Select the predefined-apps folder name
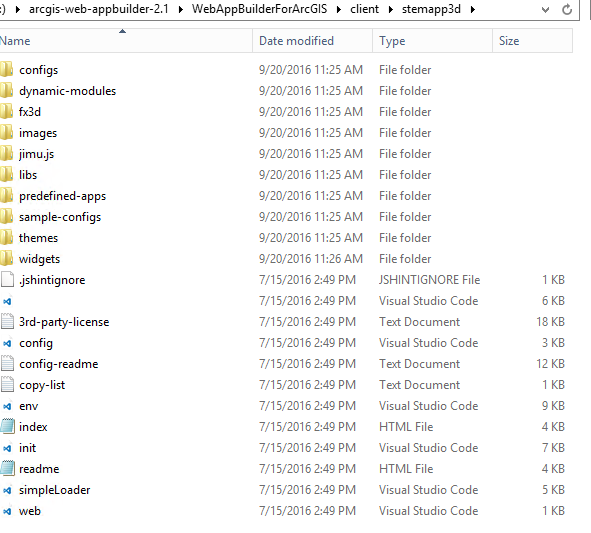591x533 pixels. 62,196
